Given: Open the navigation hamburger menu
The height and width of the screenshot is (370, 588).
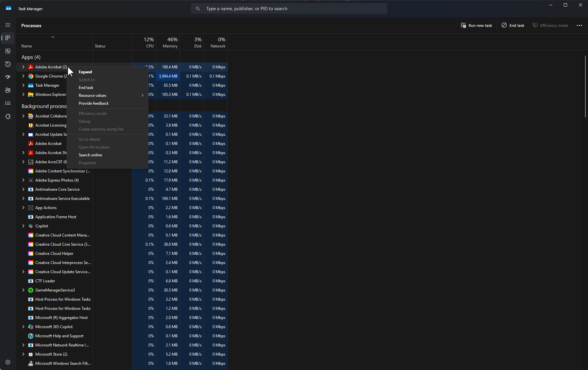Looking at the screenshot, I should (x=8, y=25).
